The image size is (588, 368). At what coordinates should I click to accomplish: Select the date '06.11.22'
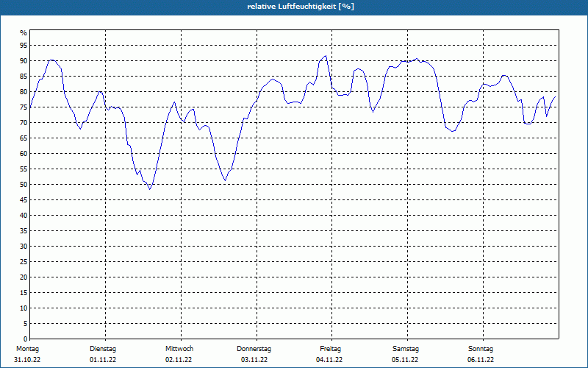click(x=481, y=360)
